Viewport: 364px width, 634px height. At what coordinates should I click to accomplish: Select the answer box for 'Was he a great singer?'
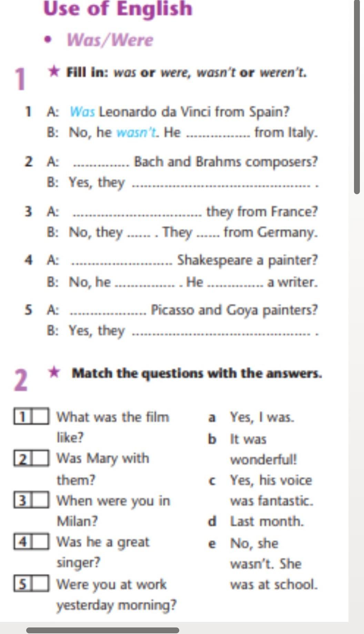click(40, 542)
